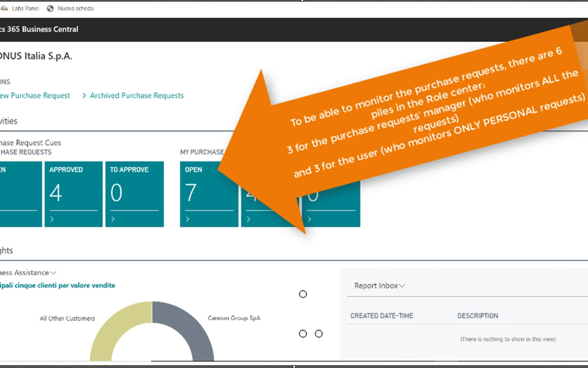Click the arrow in the APPROVED tile

point(52,219)
